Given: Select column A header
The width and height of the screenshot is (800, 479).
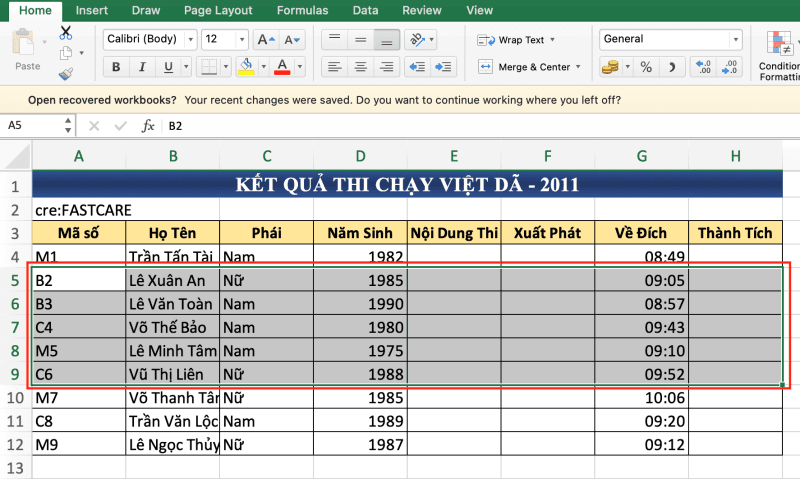Looking at the screenshot, I should [79, 156].
